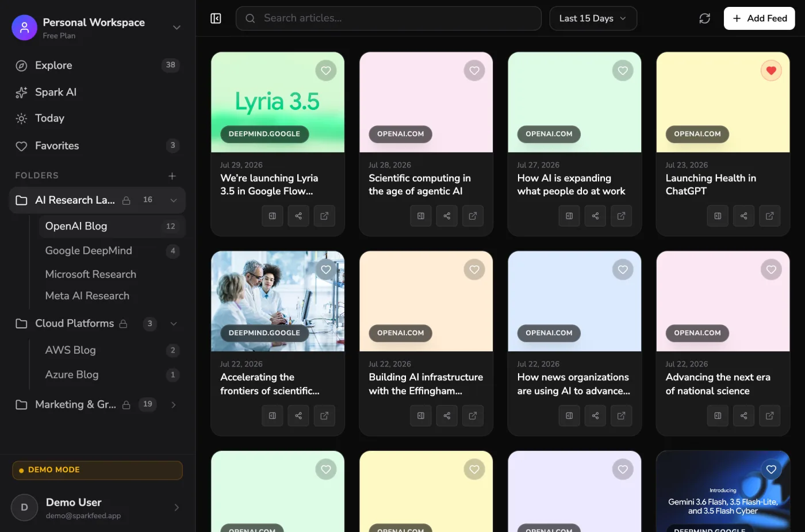Refresh the feed articles

(x=704, y=18)
